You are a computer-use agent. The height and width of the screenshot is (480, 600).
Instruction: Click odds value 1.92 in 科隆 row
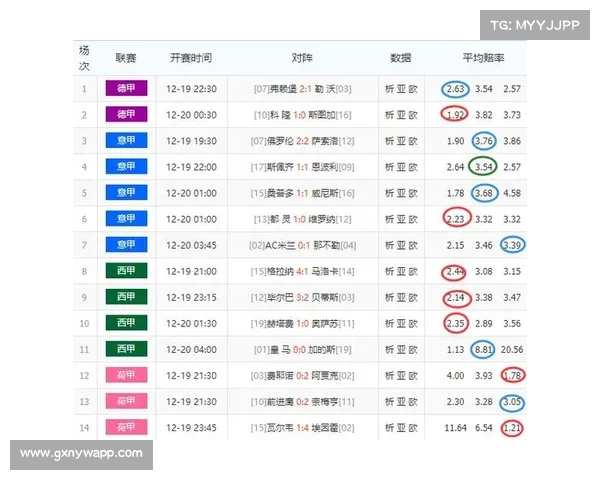[455, 115]
